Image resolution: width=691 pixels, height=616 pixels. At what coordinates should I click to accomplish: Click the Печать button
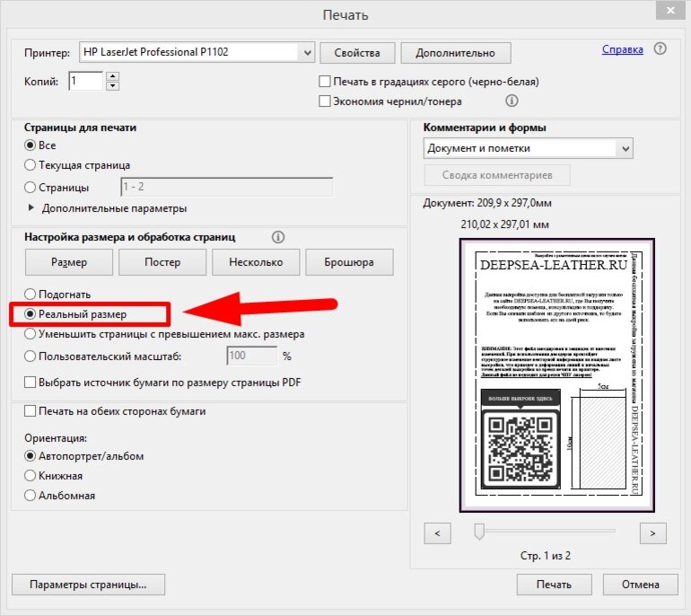click(x=554, y=585)
